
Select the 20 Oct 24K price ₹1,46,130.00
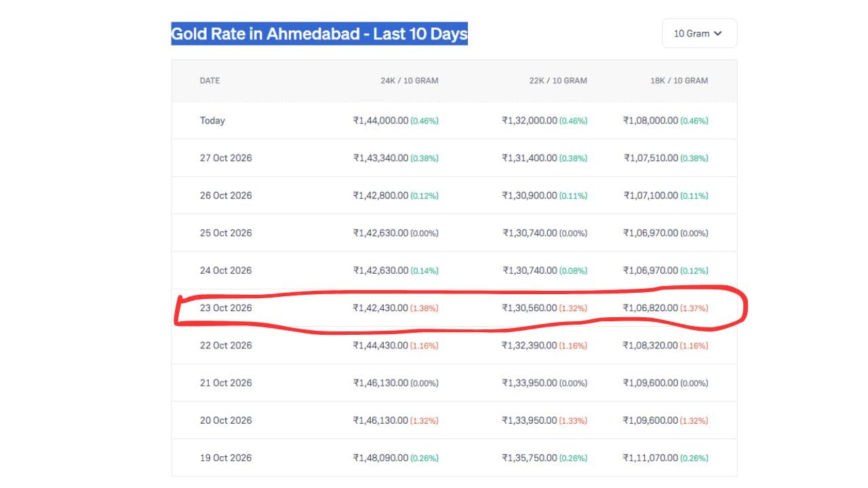pyautogui.click(x=380, y=420)
